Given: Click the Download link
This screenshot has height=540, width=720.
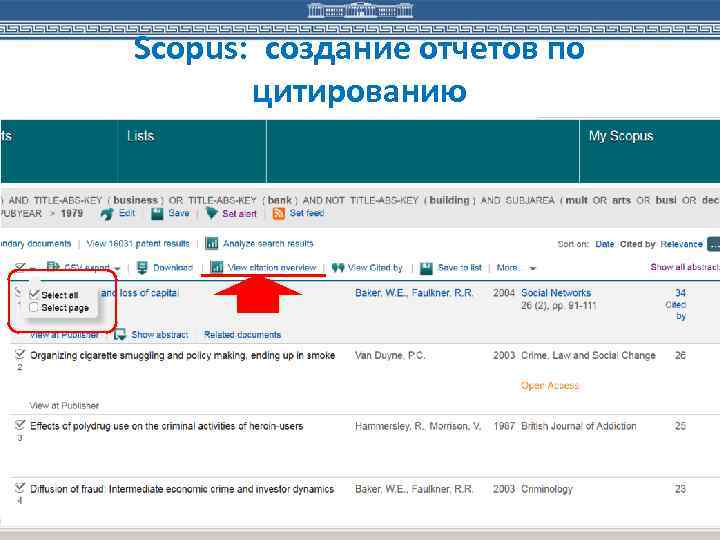Looking at the screenshot, I should pos(173,267).
